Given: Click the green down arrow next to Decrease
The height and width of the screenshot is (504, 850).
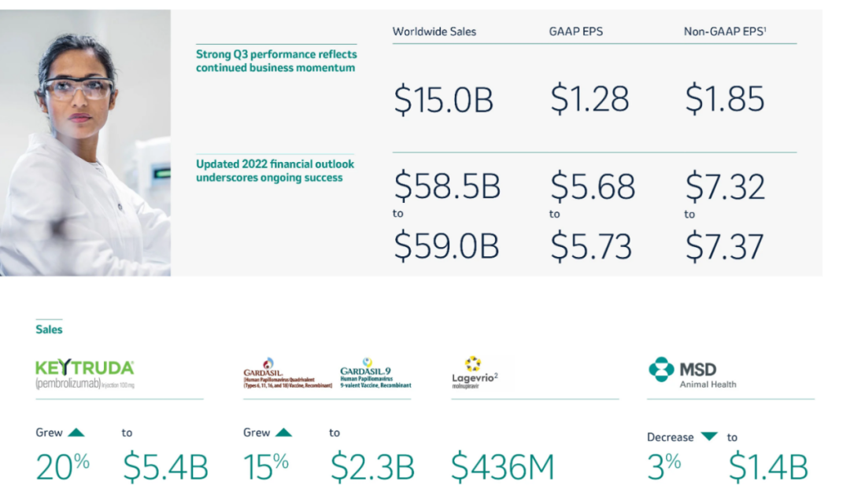Looking at the screenshot, I should pos(709,436).
